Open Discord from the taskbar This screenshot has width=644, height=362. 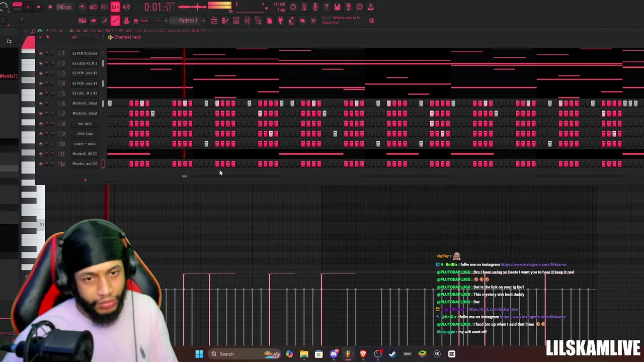pos(334,354)
